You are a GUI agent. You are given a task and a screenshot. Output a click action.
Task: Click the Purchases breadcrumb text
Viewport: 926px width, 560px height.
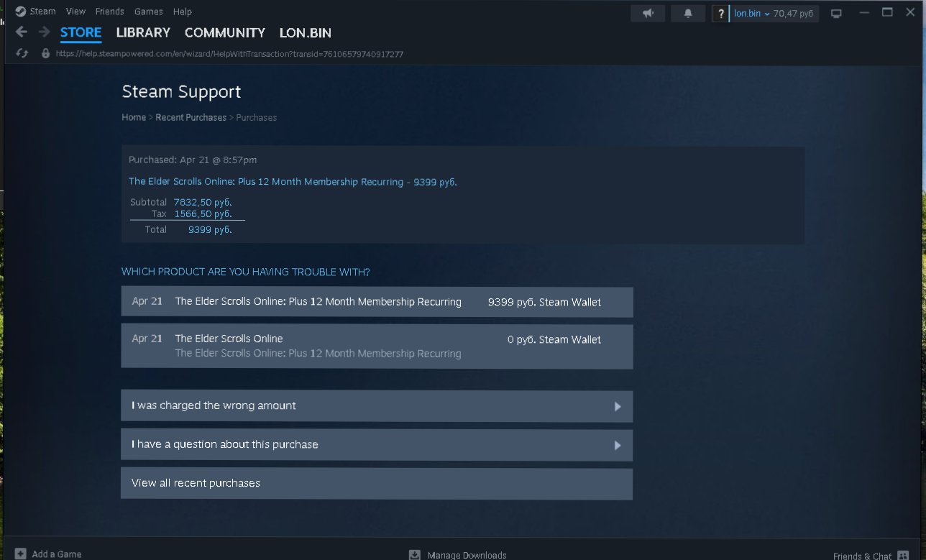(257, 117)
